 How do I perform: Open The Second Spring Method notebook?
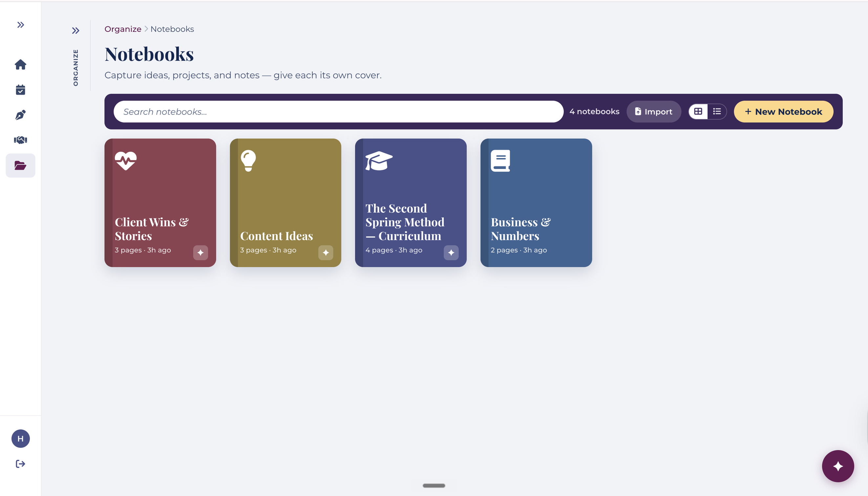point(411,203)
